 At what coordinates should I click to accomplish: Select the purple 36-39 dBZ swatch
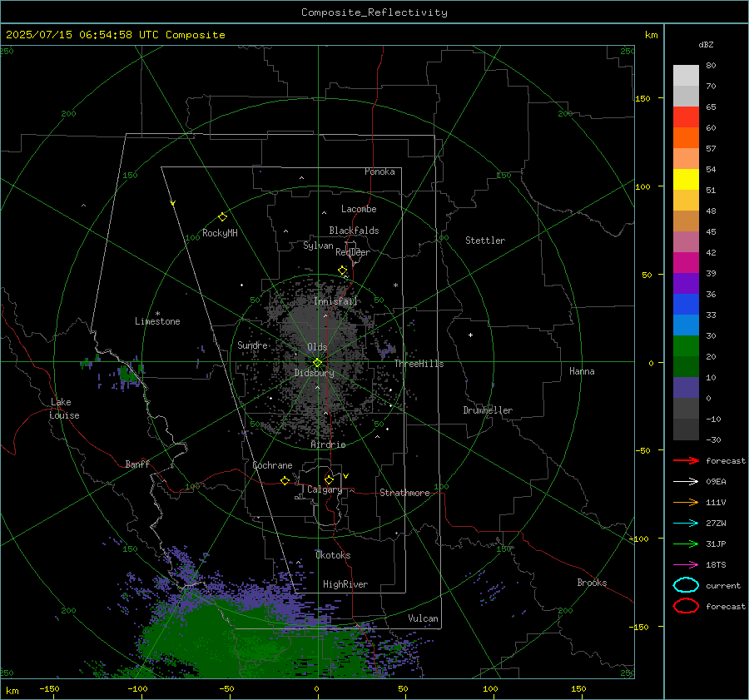(686, 284)
